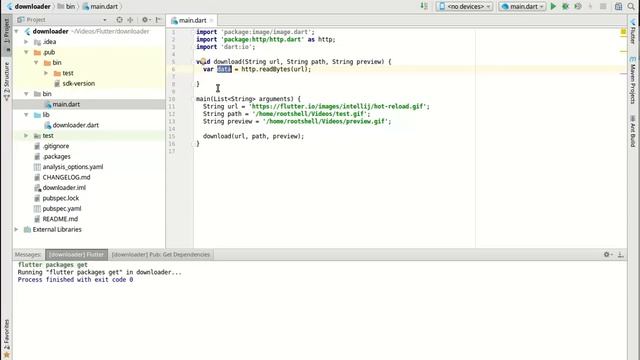Select downloader.dart in lib folder

click(x=76, y=125)
